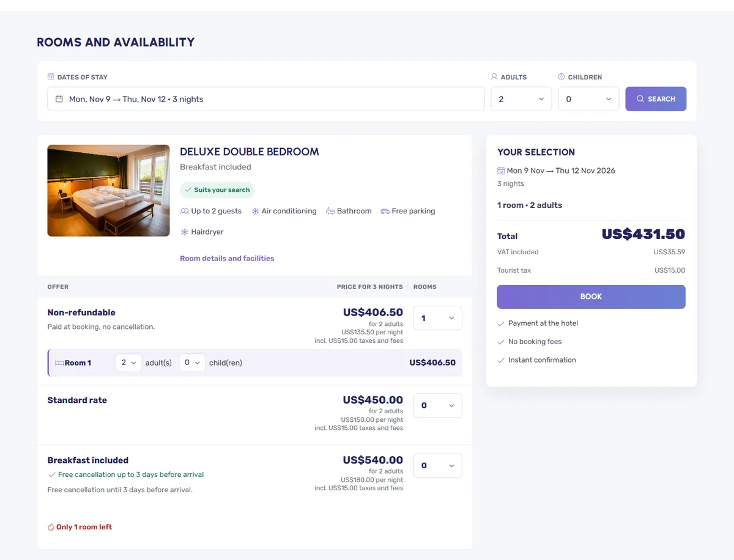
Task: Click the timer icon by Only 1 room left
Action: 51,527
